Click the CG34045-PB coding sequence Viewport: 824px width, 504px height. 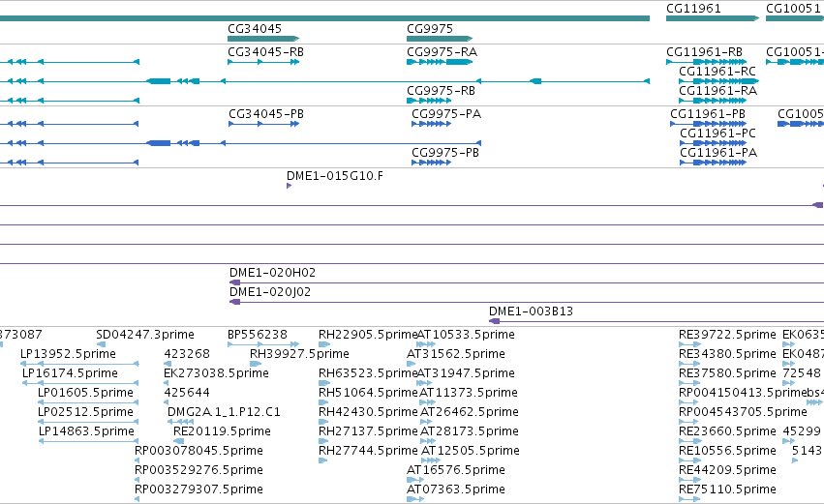[263, 124]
